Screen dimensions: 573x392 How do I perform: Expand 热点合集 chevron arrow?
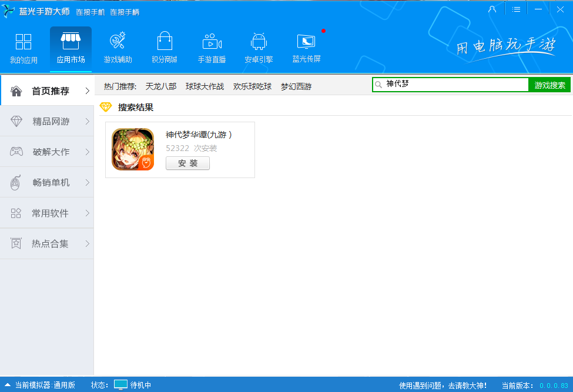[88, 244]
